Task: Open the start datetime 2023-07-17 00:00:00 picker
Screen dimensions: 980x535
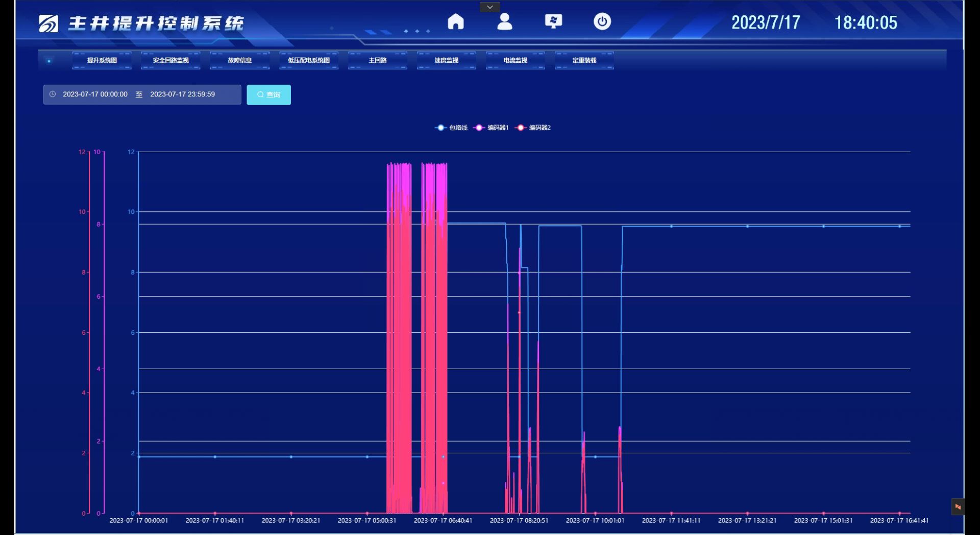Action: pyautogui.click(x=95, y=94)
